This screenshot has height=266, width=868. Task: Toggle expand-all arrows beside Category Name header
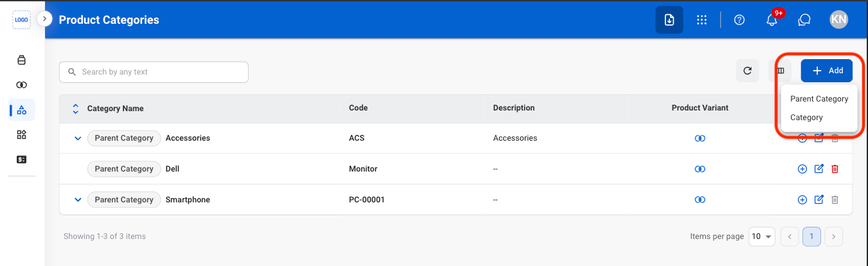(x=75, y=108)
